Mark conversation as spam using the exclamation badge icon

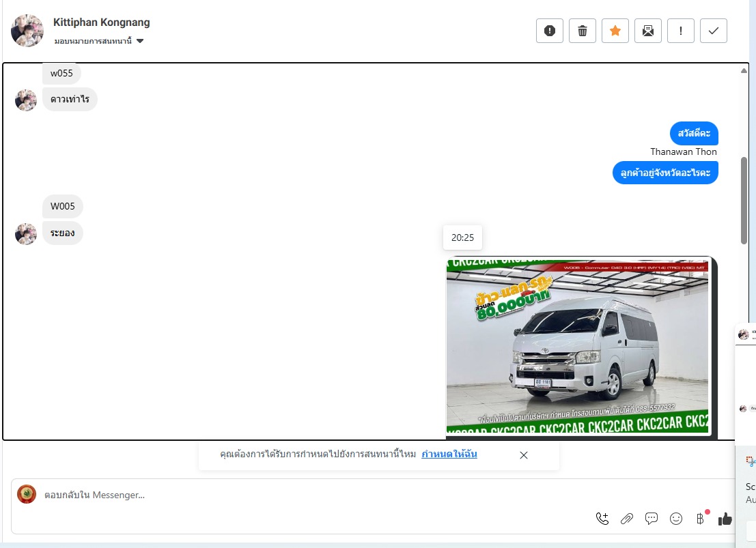[550, 31]
